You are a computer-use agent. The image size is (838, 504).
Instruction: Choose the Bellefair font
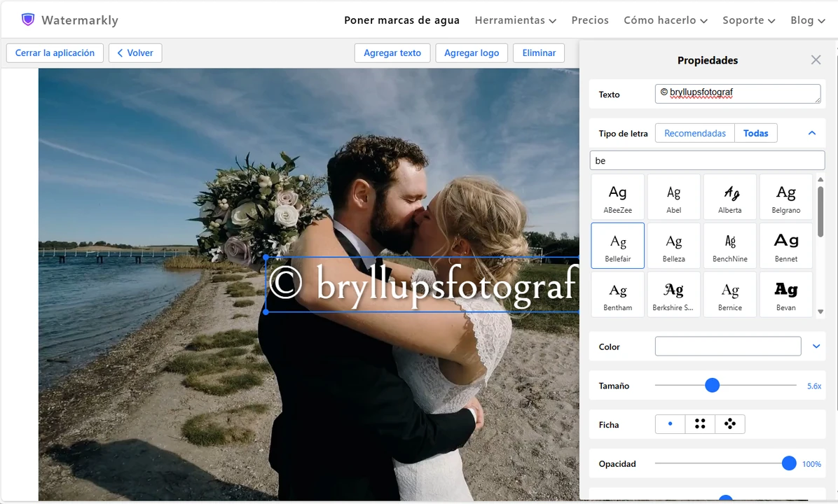click(x=617, y=246)
